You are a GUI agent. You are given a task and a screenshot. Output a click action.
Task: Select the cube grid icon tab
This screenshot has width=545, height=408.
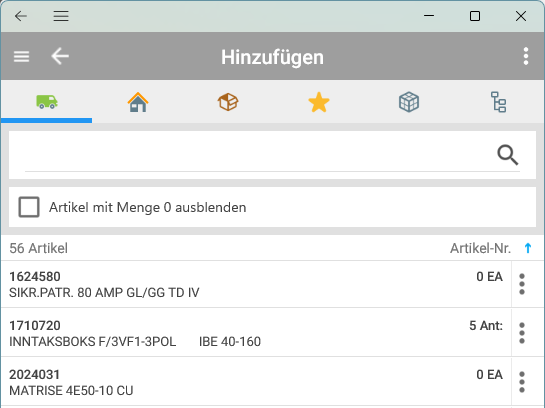[x=409, y=102]
